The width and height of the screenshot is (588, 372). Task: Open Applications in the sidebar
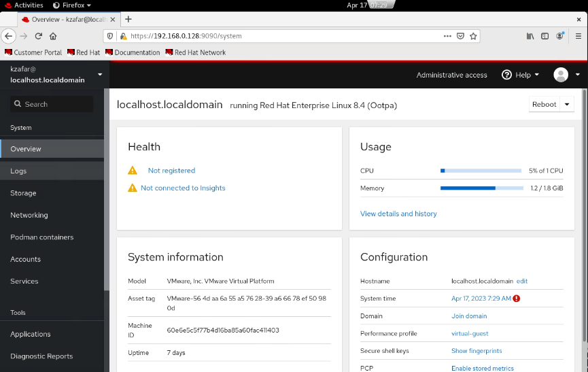[52, 334]
